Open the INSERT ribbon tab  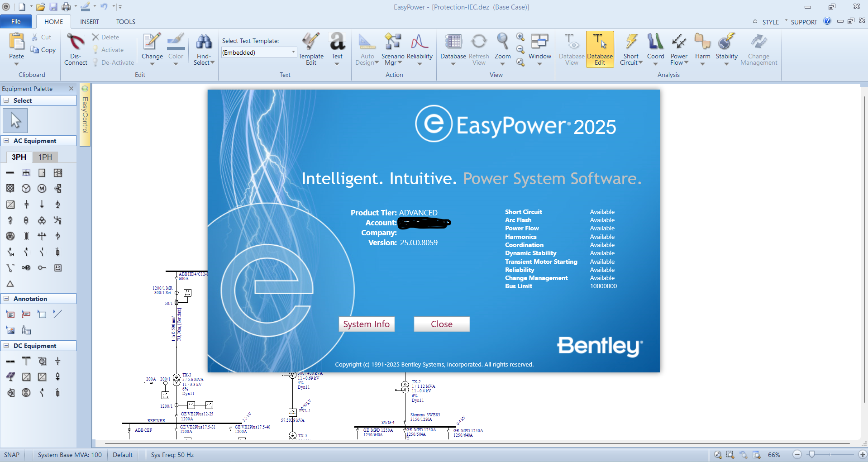click(x=89, y=22)
